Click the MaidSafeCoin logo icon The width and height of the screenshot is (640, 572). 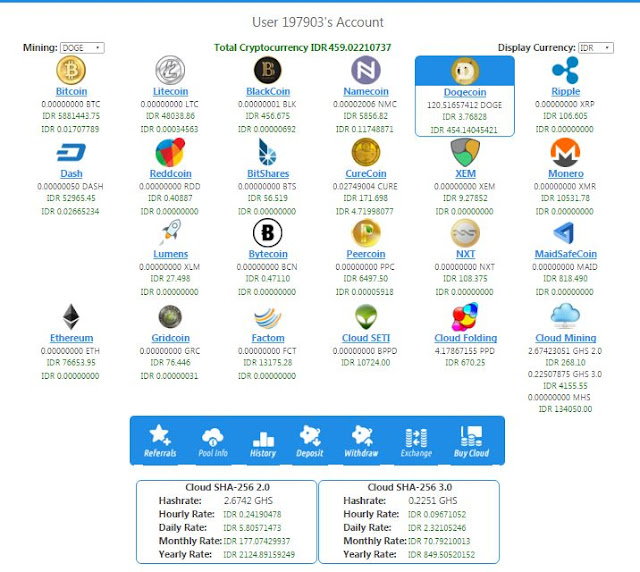[x=564, y=233]
